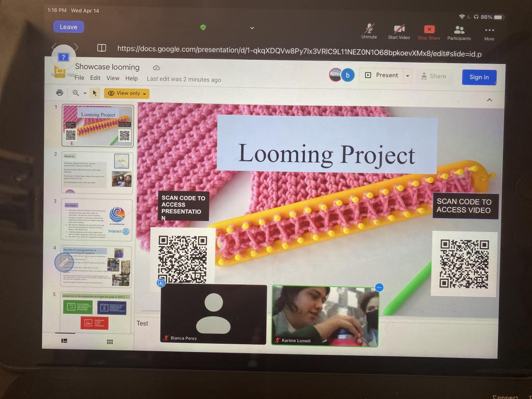
Task: Stop Share in the Zoom toolbar
Action: (429, 32)
